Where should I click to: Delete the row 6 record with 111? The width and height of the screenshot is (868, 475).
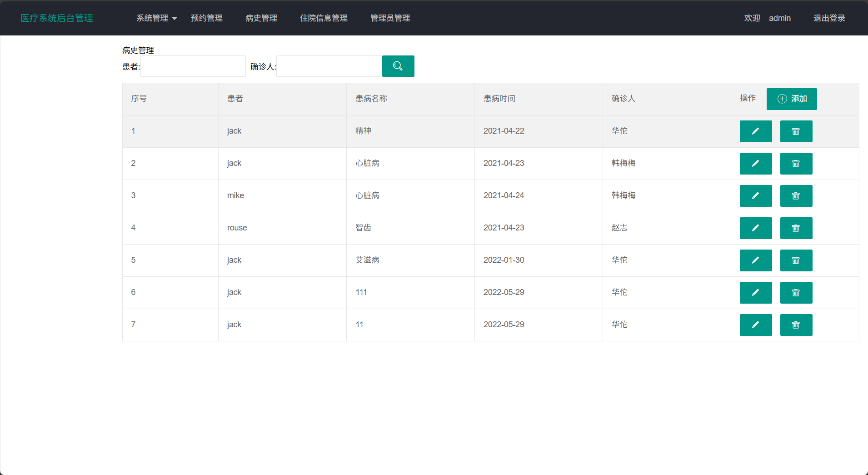pyautogui.click(x=796, y=293)
